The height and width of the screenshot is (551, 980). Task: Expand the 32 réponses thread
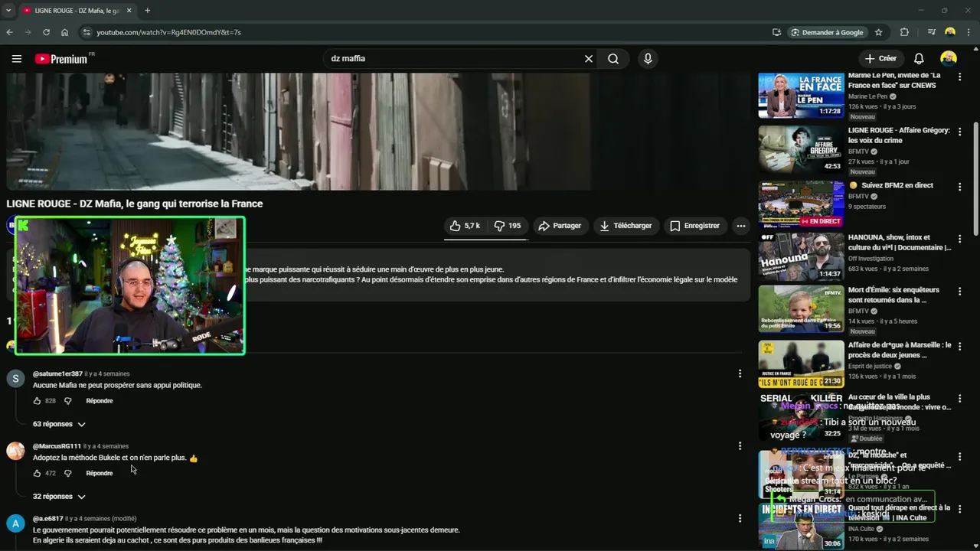tap(59, 497)
